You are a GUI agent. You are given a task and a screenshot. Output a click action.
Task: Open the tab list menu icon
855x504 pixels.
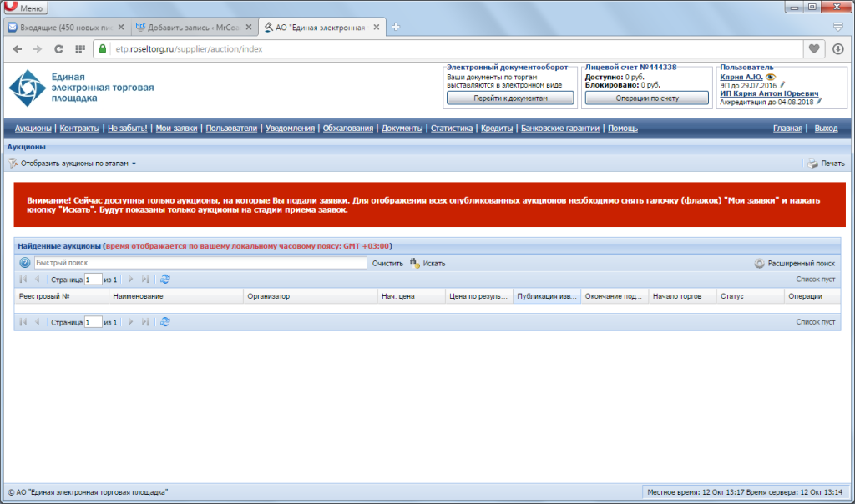[838, 27]
